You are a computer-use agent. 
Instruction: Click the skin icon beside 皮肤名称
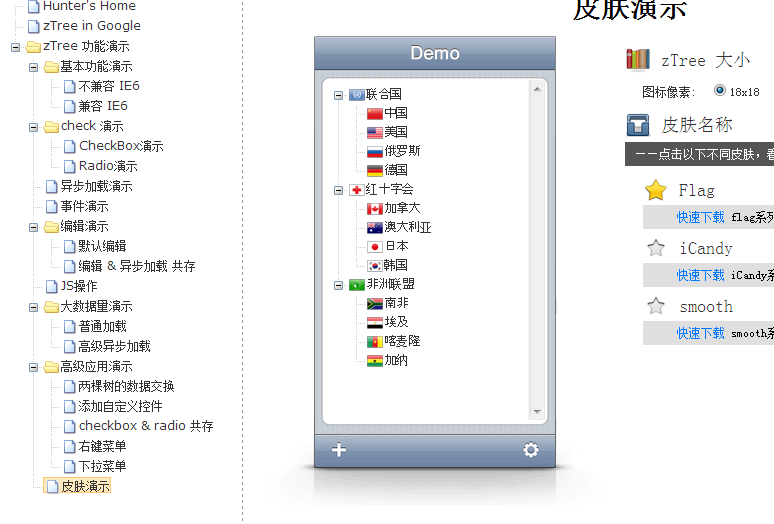point(638,125)
